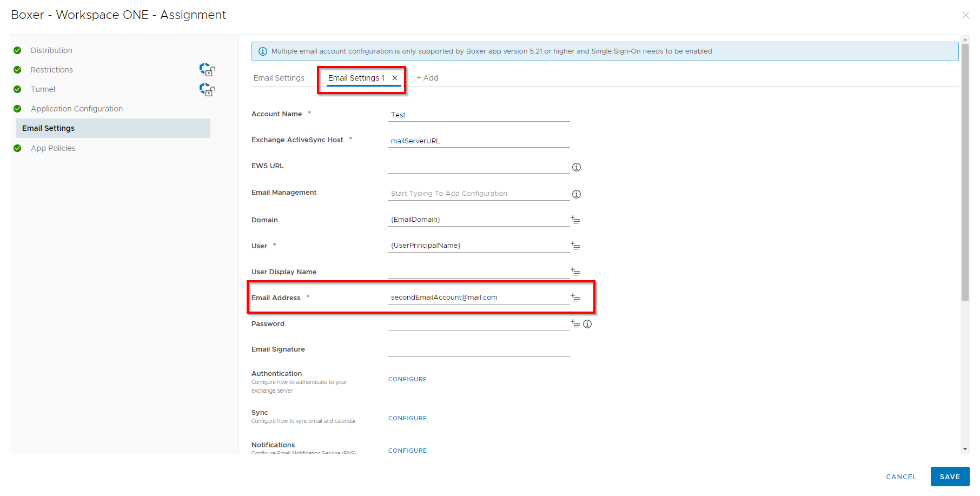The image size is (980, 496).
Task: Click the Email Management configuration input
Action: (x=478, y=194)
